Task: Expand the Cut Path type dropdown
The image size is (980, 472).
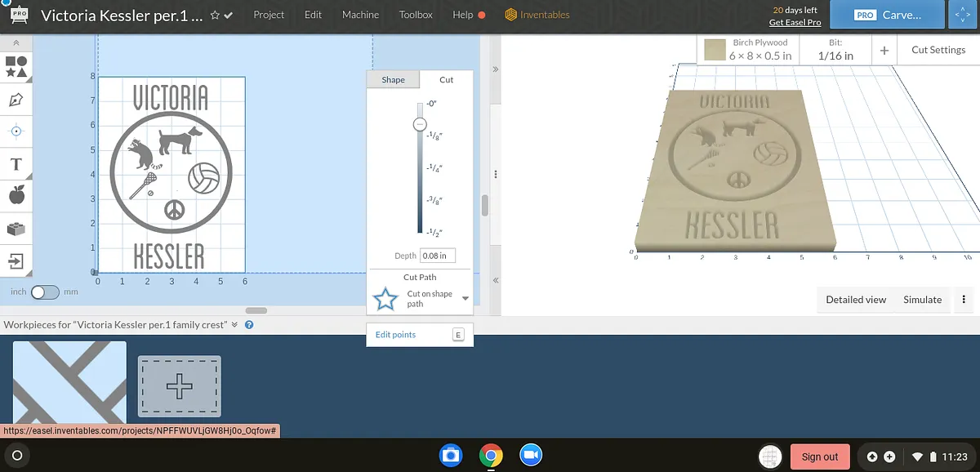Action: point(465,299)
